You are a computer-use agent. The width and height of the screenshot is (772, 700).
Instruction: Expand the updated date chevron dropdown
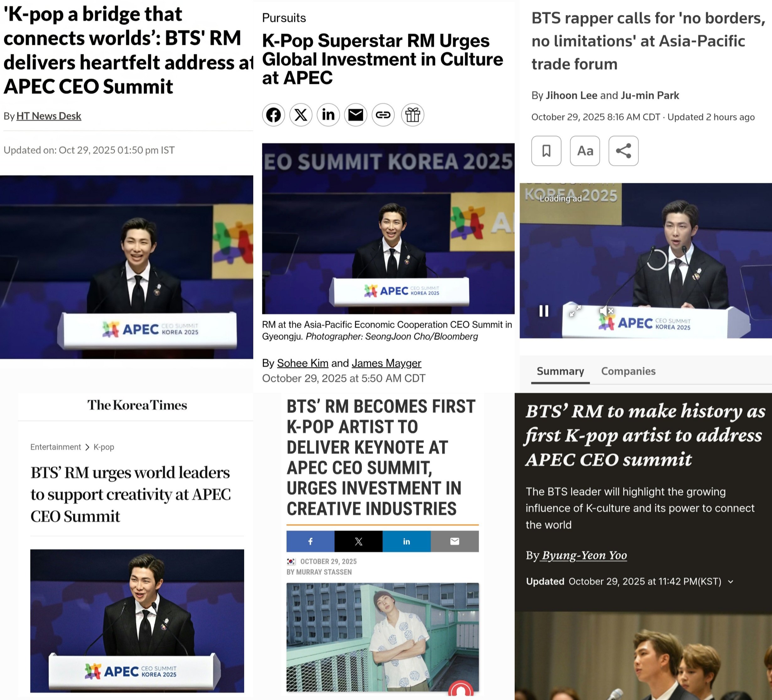[x=731, y=582]
